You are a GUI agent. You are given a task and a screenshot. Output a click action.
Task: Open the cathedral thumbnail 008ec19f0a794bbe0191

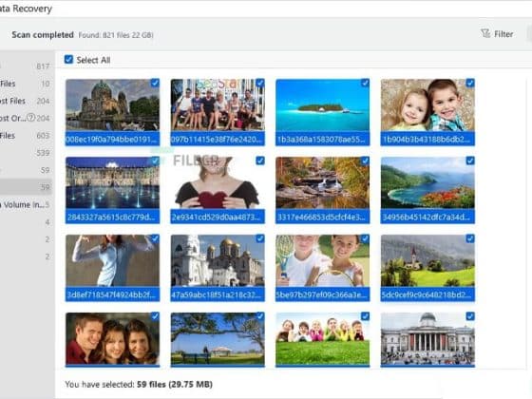[112, 104]
